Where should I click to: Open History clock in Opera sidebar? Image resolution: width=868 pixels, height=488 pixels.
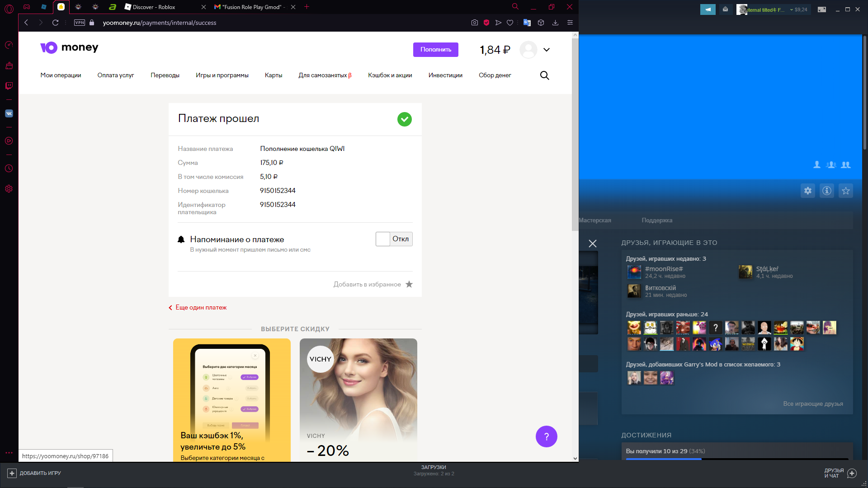9,169
